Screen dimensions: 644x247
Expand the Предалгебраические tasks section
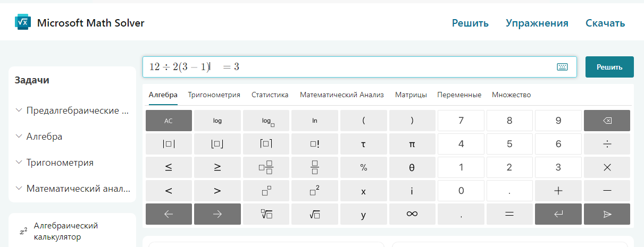[x=78, y=110]
